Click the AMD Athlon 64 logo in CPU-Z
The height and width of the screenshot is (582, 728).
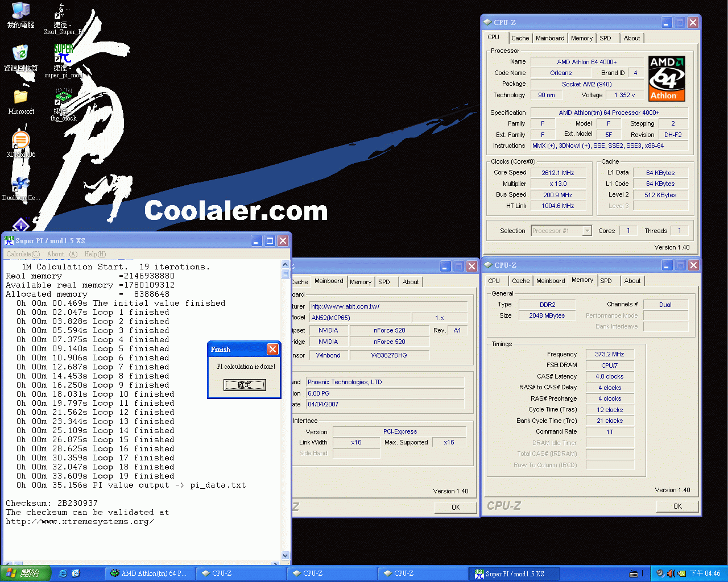tap(667, 78)
